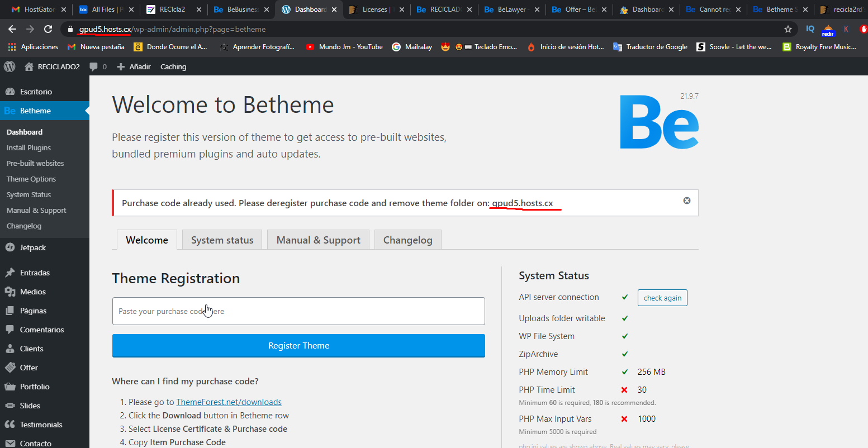Open the Offer menu
Viewport: 868px width, 448px height.
[45, 368]
